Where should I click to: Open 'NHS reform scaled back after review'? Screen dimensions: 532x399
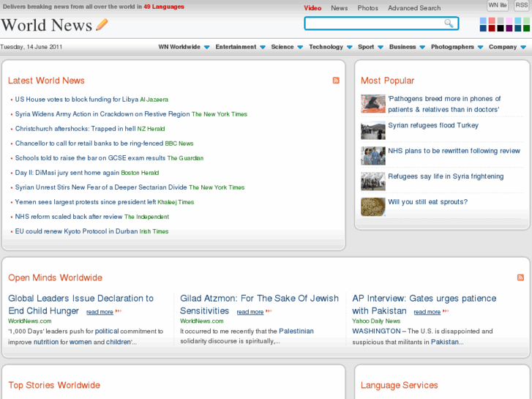[69, 217]
